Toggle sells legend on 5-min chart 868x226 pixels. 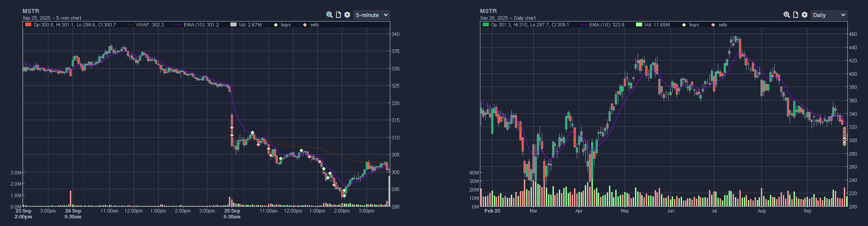(311, 25)
